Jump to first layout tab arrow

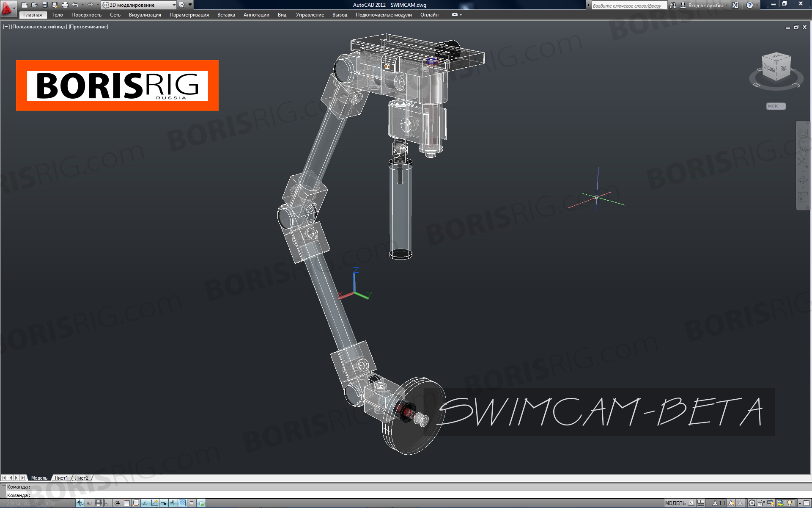tap(4, 478)
